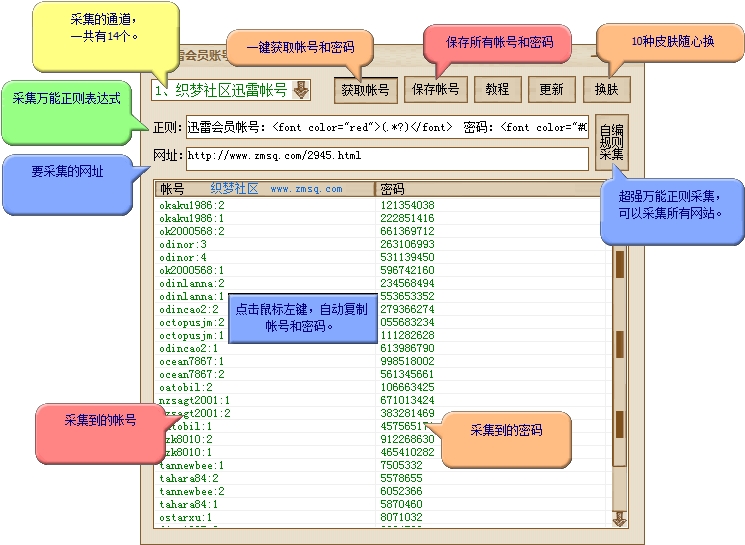Select account row oatobil:2
Image resolution: width=745 pixels, height=545 pixels.
coord(186,387)
